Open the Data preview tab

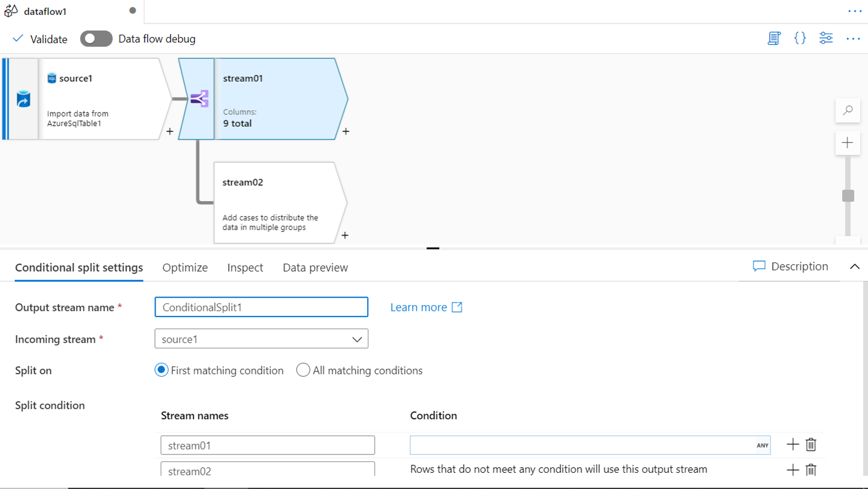[315, 268]
